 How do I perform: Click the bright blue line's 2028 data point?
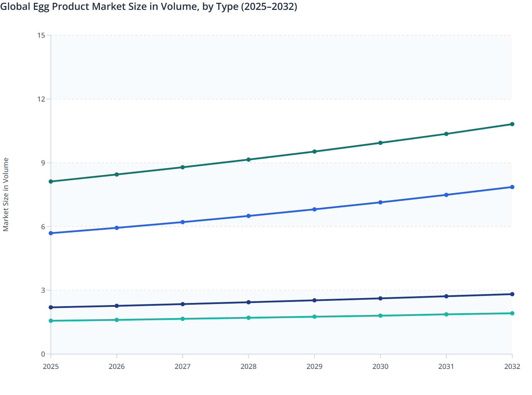[x=248, y=216]
